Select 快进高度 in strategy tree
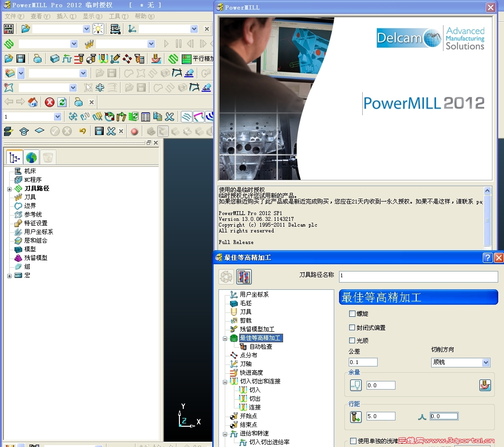 click(x=251, y=373)
